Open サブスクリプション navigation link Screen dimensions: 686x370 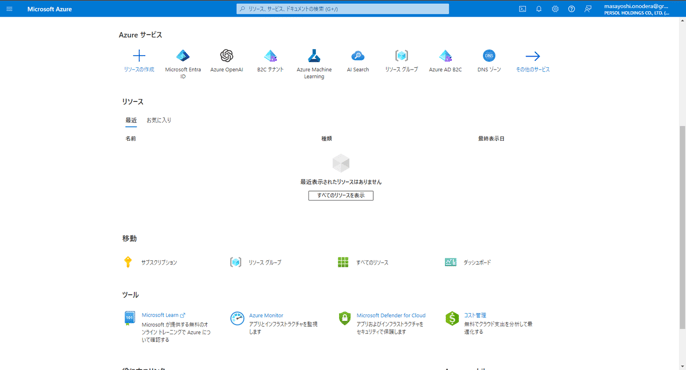159,262
